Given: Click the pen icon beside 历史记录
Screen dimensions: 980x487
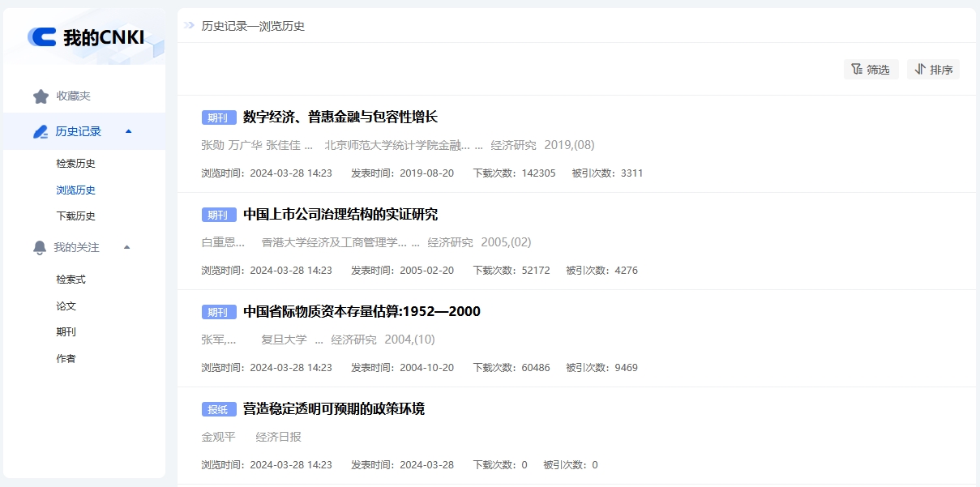Looking at the screenshot, I should click(x=41, y=132).
